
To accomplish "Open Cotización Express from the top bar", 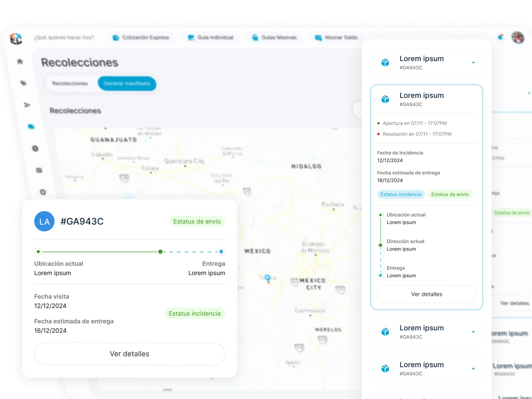I will click(x=141, y=37).
